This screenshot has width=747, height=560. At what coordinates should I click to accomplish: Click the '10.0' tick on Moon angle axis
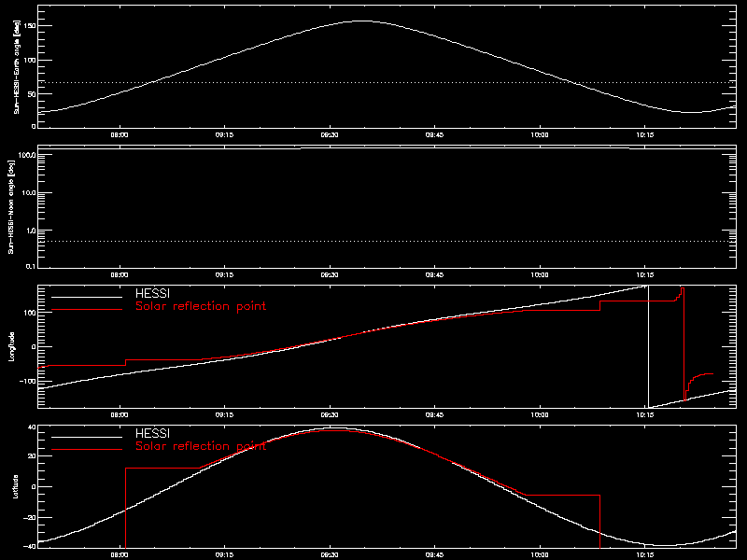point(29,193)
